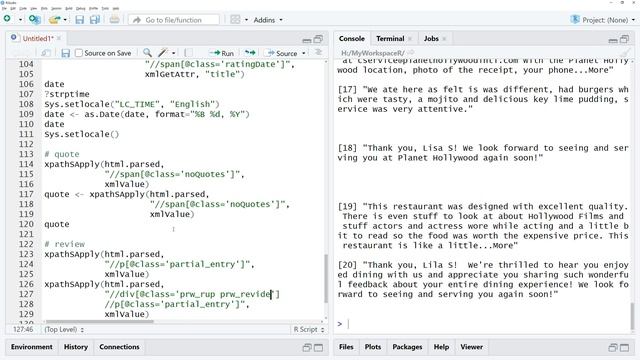Save the current script with editor save icon
The width and height of the screenshot is (640, 360).
pyautogui.click(x=65, y=53)
